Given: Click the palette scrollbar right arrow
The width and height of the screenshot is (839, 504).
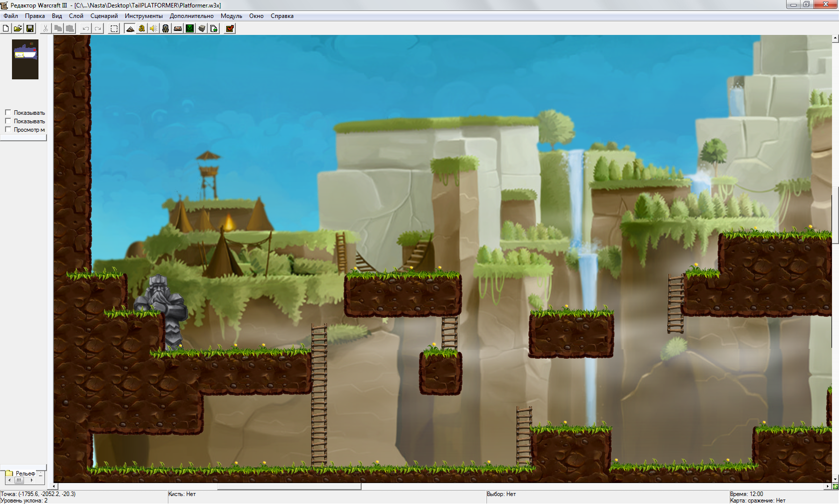Looking at the screenshot, I should pyautogui.click(x=31, y=480).
